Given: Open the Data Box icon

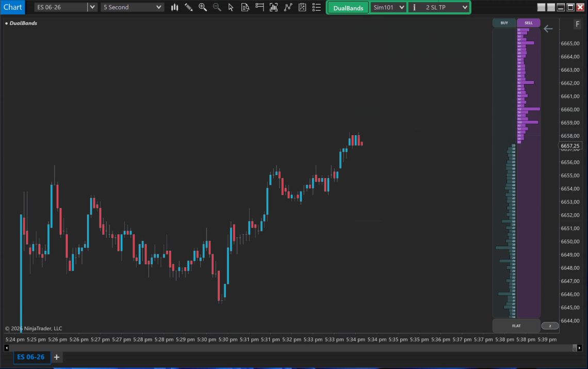Looking at the screenshot, I should click(245, 7).
